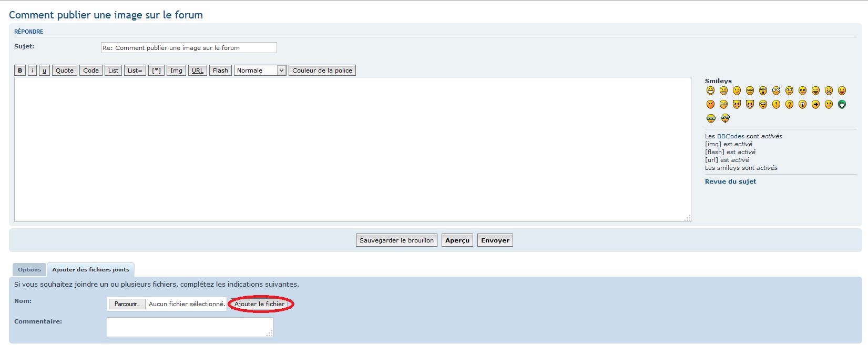868x354 pixels.
Task: Insert the evil frowning devil smiley
Action: [x=737, y=105]
